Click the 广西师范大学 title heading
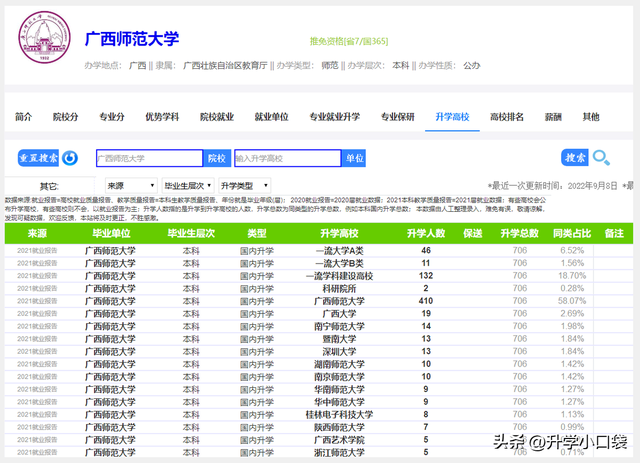640x463 pixels. point(132,39)
